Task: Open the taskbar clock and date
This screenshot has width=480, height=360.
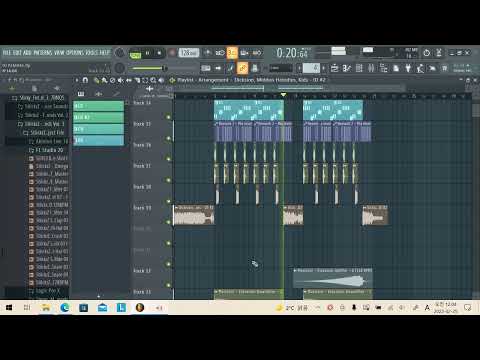Action: click(x=446, y=308)
